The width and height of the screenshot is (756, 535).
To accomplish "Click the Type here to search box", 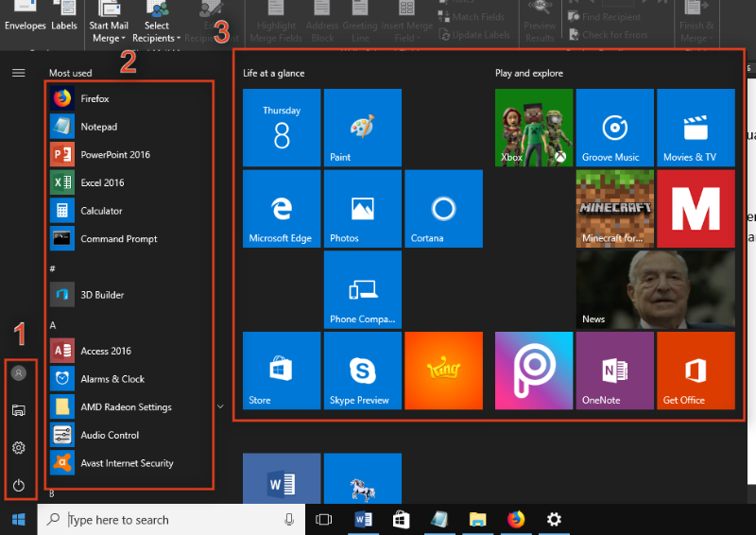I will tap(171, 520).
